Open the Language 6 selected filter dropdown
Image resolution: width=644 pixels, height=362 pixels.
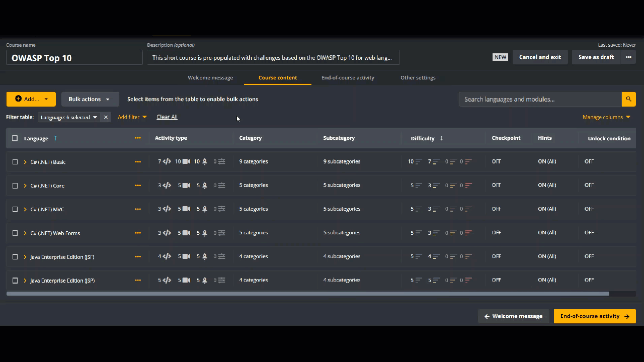69,117
